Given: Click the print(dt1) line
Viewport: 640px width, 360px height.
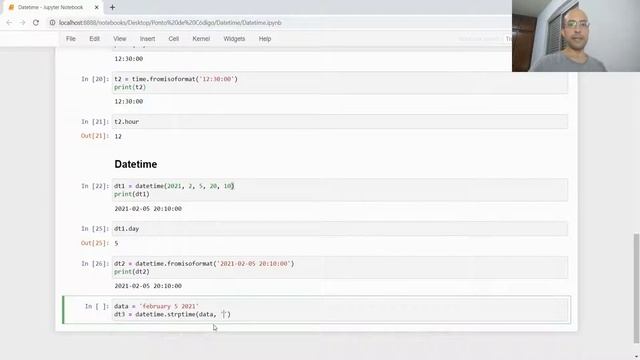Looking at the screenshot, I should pyautogui.click(x=131, y=194).
